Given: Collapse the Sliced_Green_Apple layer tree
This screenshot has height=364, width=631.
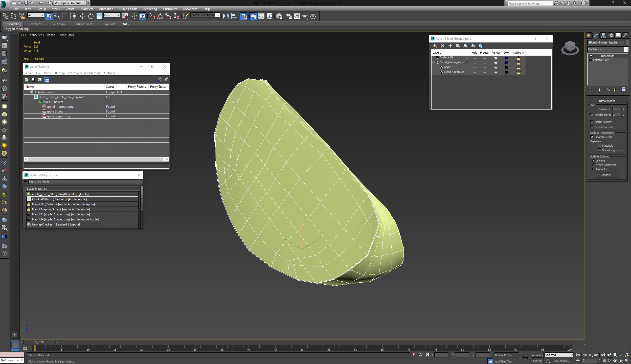Looking at the screenshot, I should coord(434,62).
